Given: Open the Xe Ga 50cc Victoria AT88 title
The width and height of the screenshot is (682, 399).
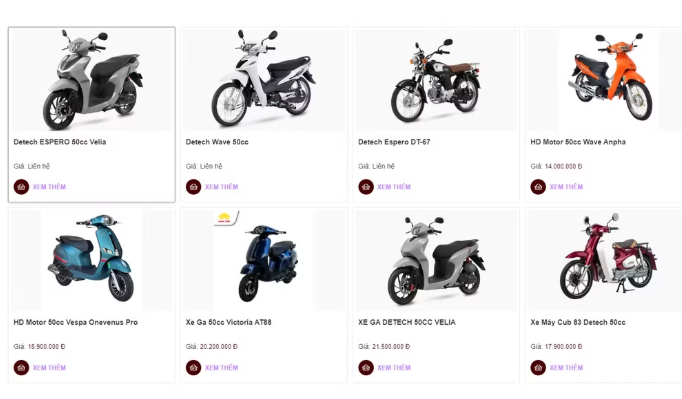Looking at the screenshot, I should 228,322.
